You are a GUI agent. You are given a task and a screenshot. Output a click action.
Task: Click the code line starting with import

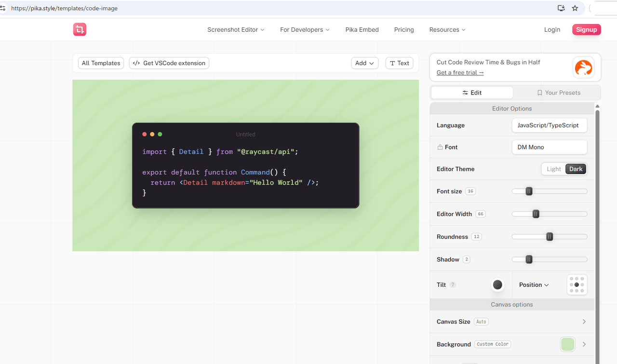(x=220, y=151)
